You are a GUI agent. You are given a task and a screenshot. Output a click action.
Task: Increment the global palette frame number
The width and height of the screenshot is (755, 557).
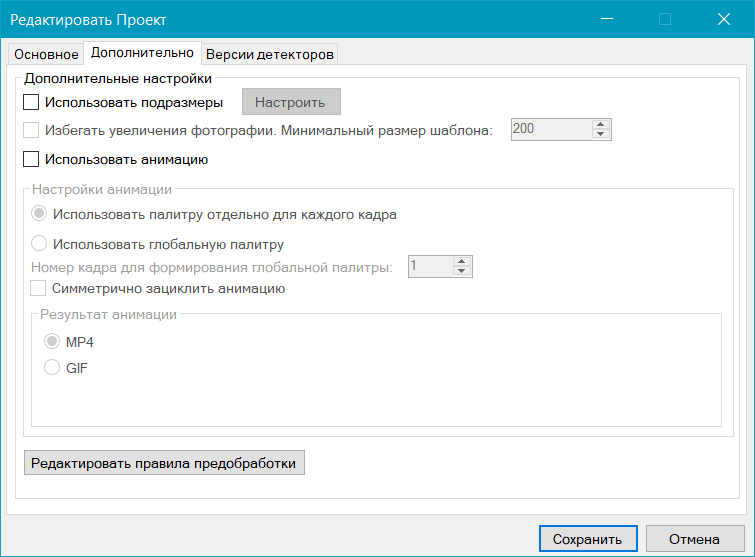pos(461,261)
